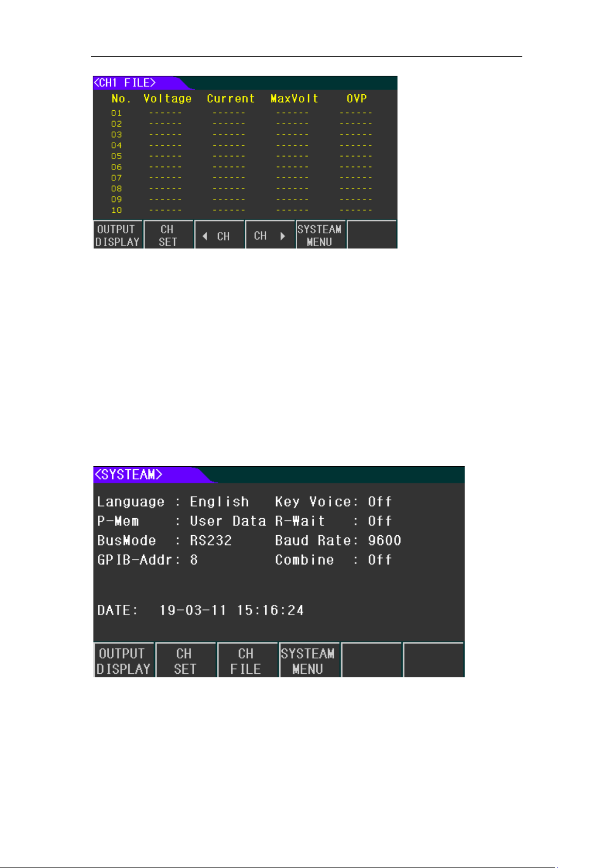Click the DATE: label

tap(118, 610)
